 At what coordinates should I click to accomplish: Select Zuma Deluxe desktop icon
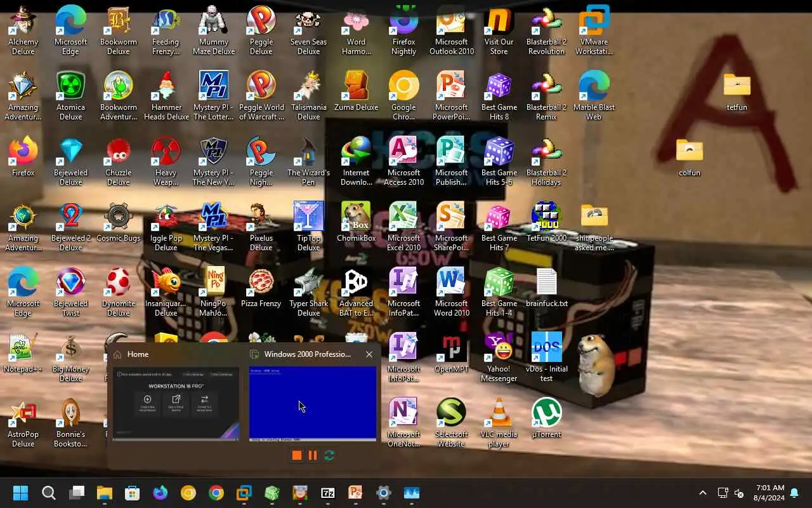coord(356,91)
